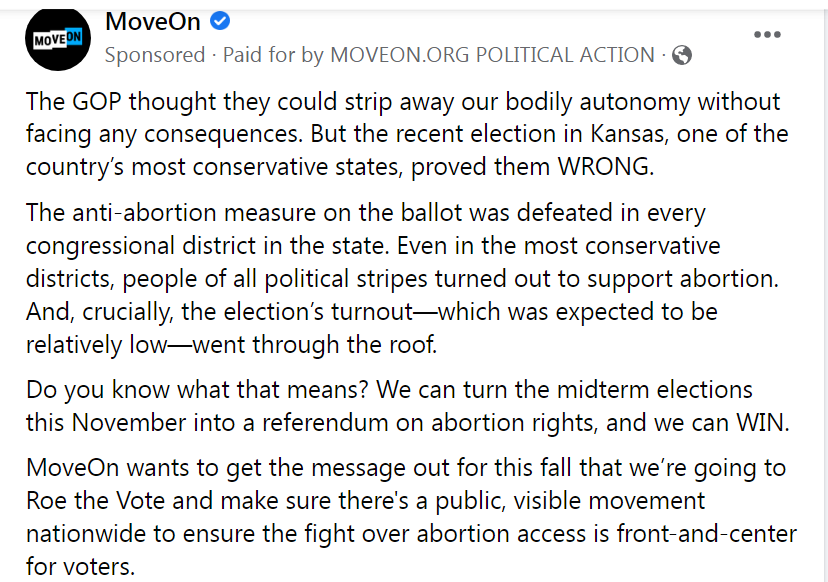Click the globe public audience icon
Screen dimensions: 828x582
[682, 55]
